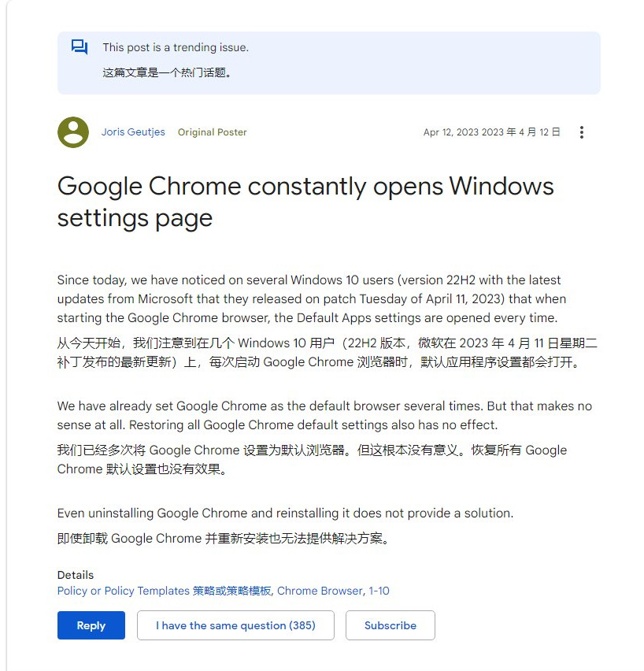
Task: Subscribe to this thread
Action: point(390,625)
